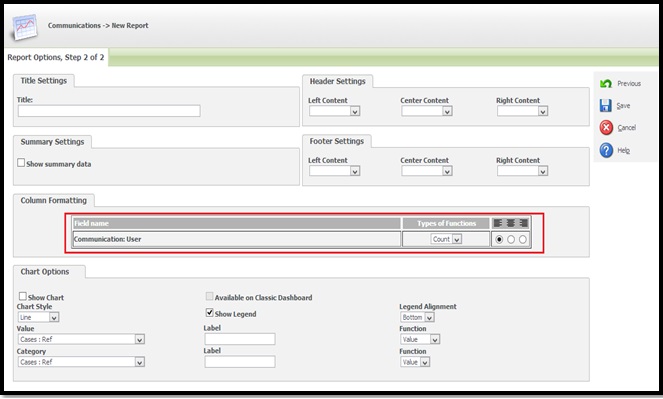Open the first Function Value dropdown
This screenshot has width=663, height=399.
(x=420, y=339)
